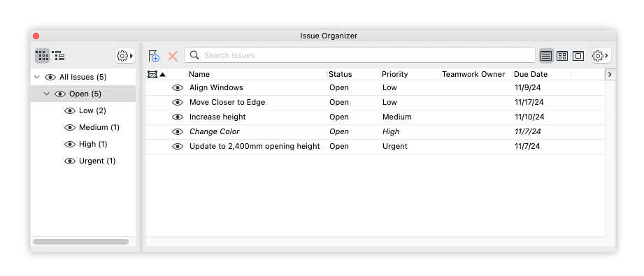Click the Search Issues input field
Screen dimensions: 644x276
360,55
